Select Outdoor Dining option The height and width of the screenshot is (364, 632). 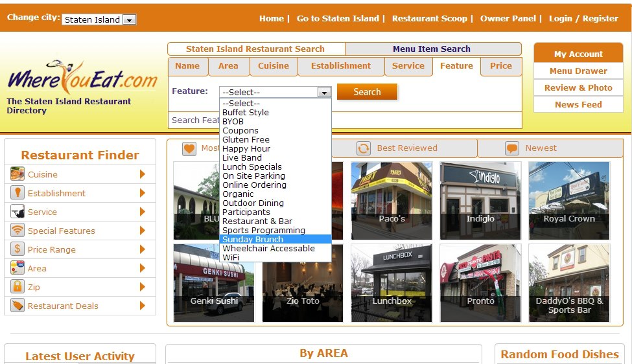[275, 203]
